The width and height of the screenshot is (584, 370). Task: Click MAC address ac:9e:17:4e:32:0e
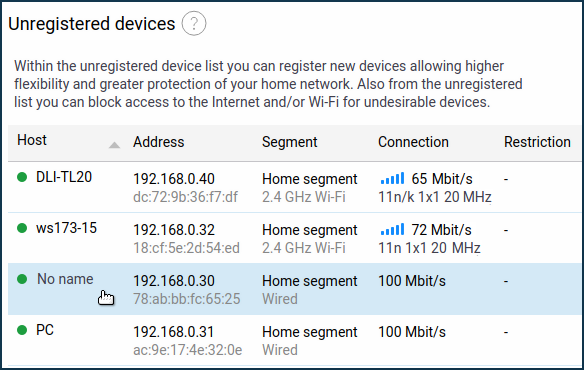click(x=188, y=350)
